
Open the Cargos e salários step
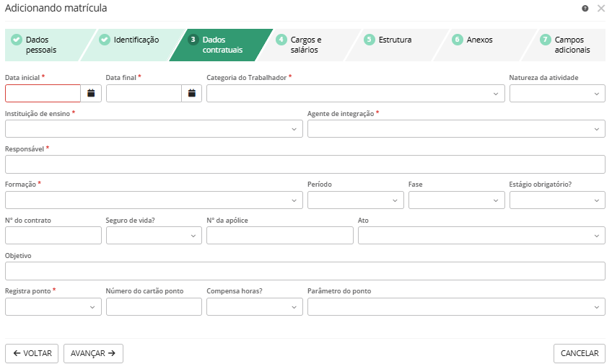point(308,45)
